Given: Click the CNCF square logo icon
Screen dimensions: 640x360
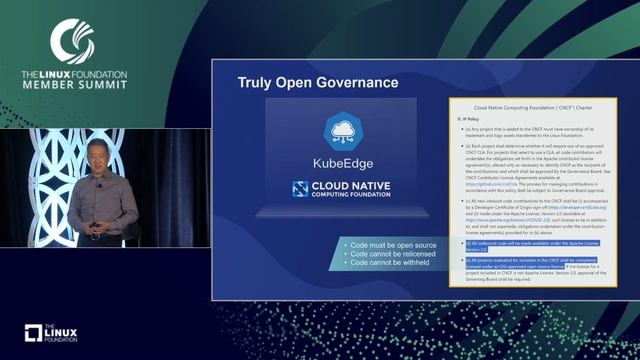Looking at the screenshot, I should coord(300,189).
